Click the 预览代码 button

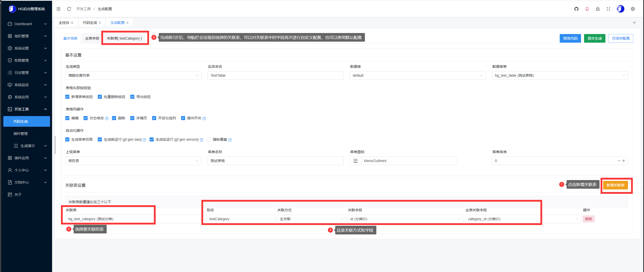click(570, 38)
